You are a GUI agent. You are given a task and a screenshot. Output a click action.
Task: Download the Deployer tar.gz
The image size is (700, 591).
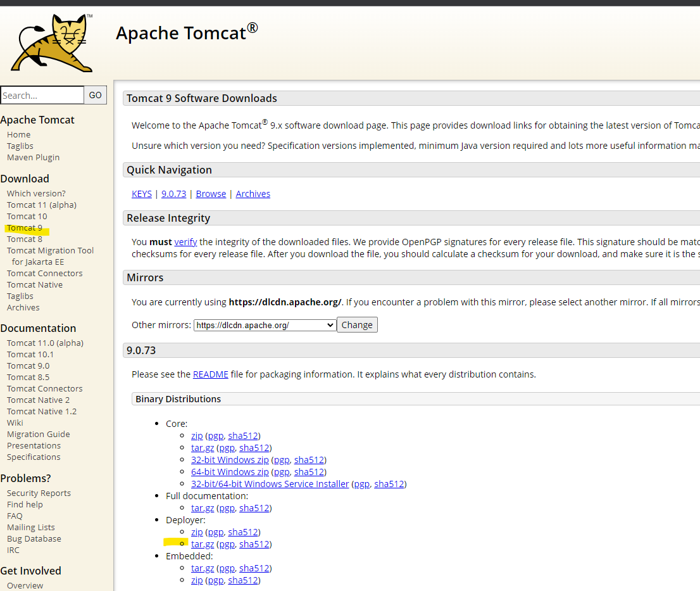pos(203,544)
